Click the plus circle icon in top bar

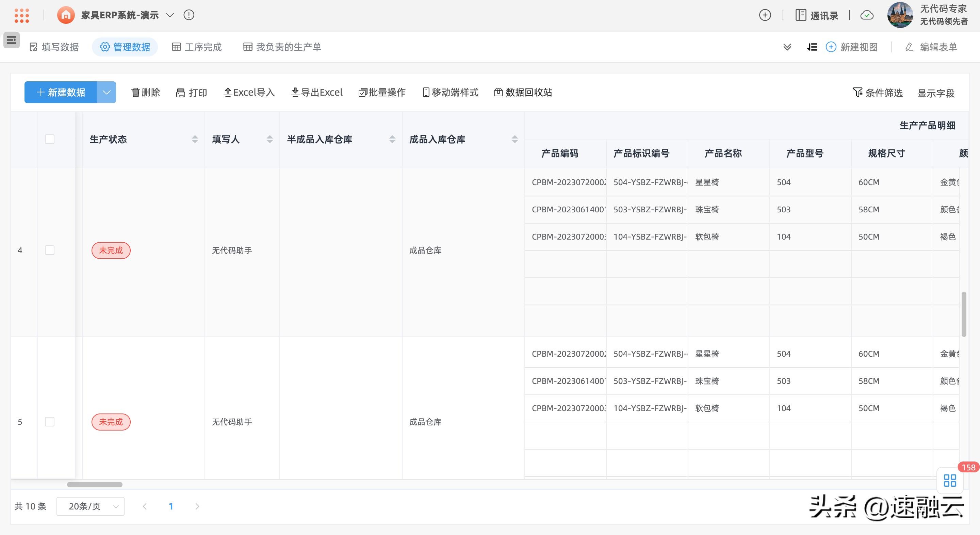point(765,15)
